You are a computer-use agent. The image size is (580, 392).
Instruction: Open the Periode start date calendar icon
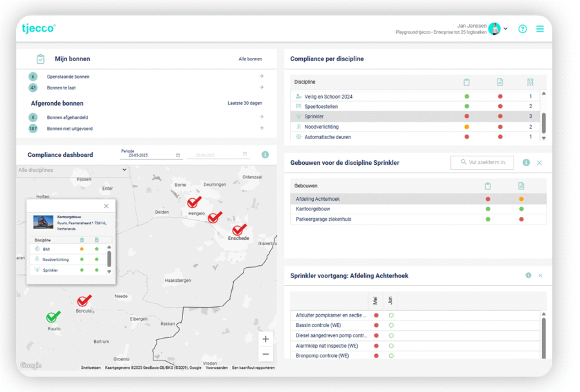178,155
